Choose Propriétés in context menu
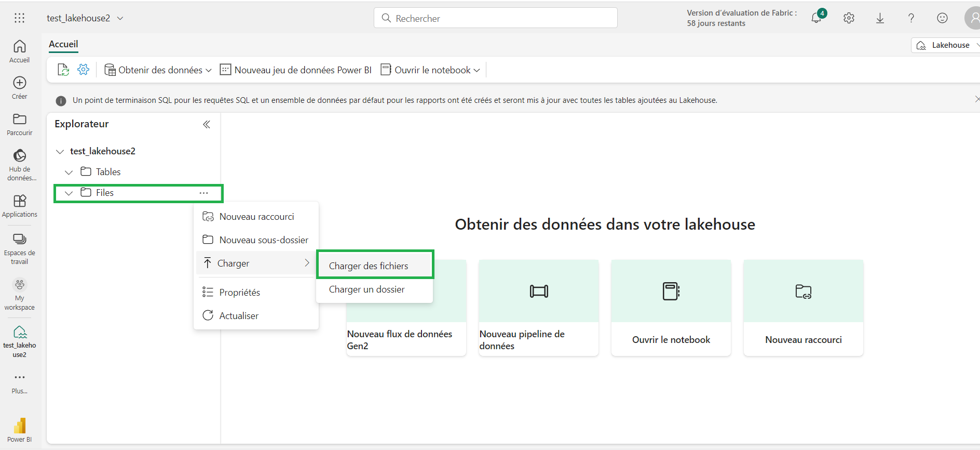The height and width of the screenshot is (450, 980). 256,293
